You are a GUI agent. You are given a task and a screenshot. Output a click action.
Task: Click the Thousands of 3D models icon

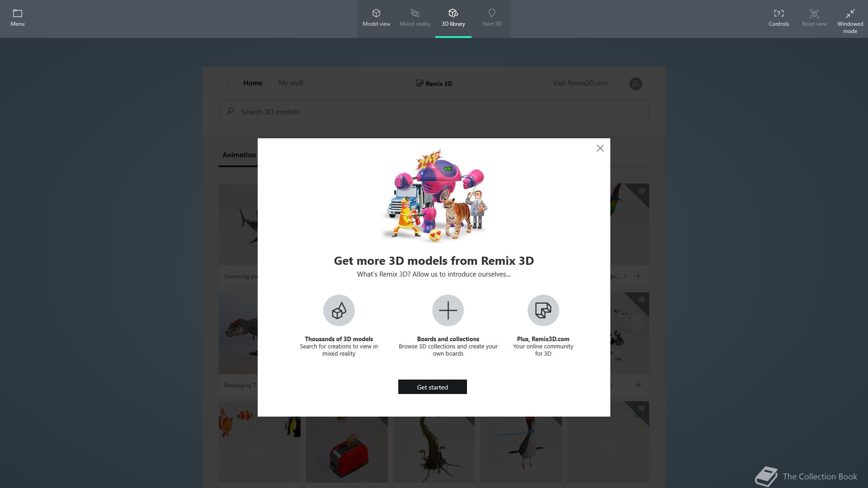[339, 310]
